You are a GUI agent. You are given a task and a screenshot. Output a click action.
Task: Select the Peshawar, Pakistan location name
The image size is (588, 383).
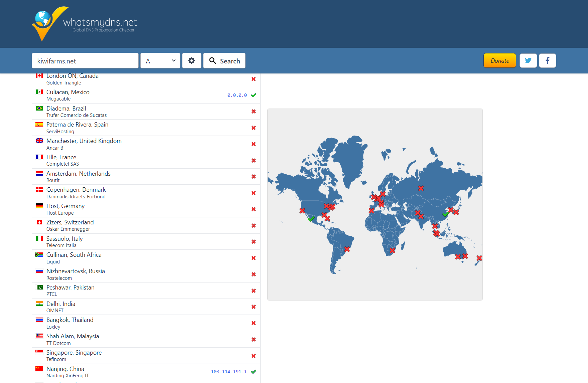(70, 288)
